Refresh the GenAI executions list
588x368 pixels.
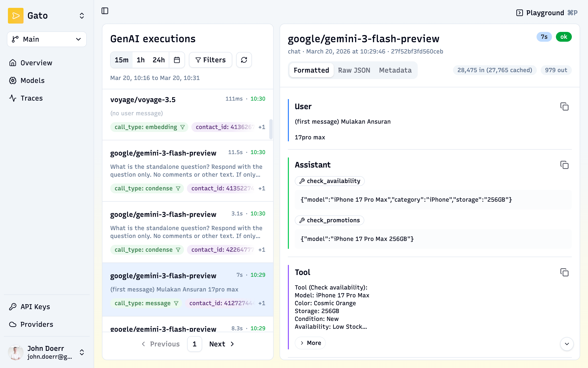click(x=244, y=60)
